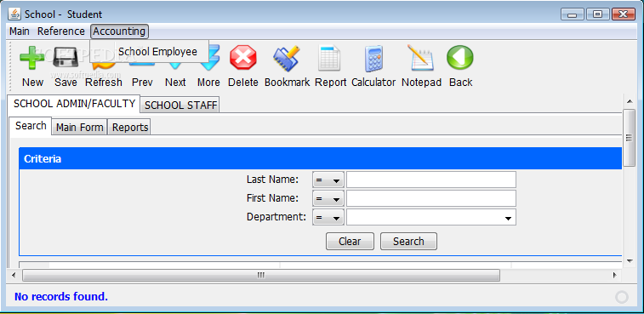Click the Accounting menu

pyautogui.click(x=119, y=31)
